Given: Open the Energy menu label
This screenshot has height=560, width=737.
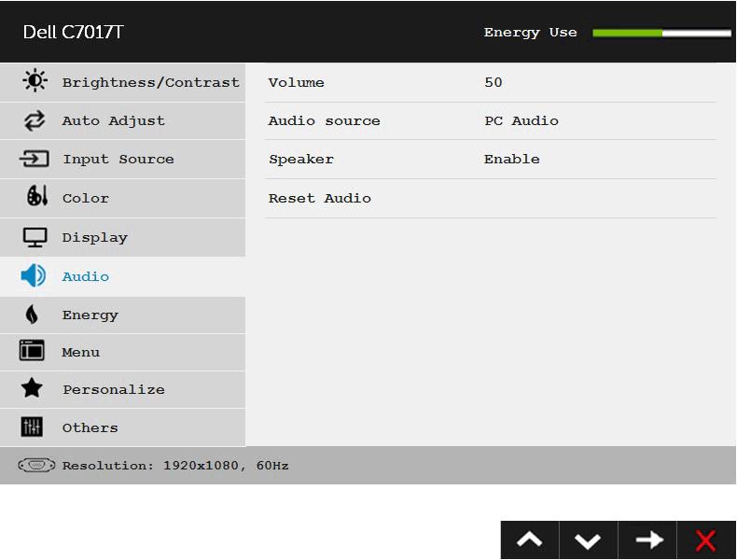Looking at the screenshot, I should coord(90,315).
